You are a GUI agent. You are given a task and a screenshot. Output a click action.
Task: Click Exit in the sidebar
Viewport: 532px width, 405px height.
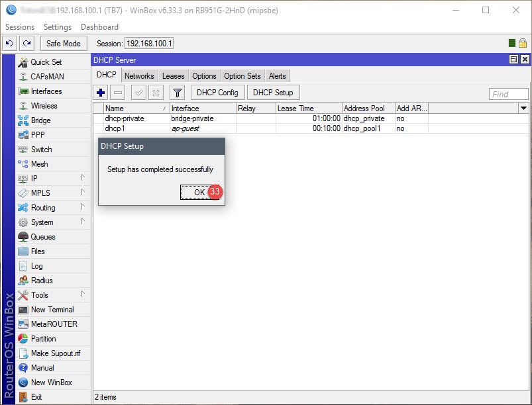pyautogui.click(x=53, y=397)
